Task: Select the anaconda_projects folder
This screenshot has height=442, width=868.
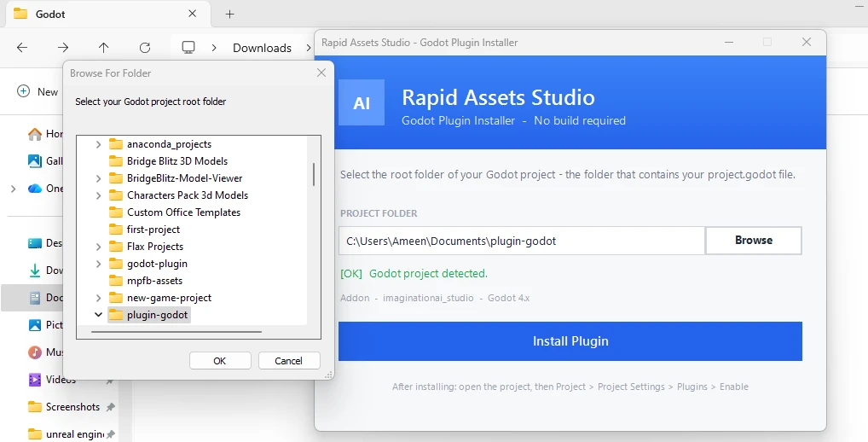Action: point(160,144)
